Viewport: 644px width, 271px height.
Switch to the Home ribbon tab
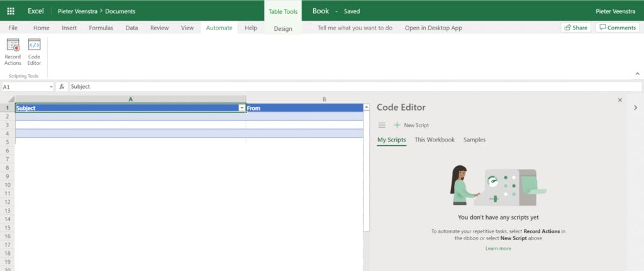[x=42, y=28]
